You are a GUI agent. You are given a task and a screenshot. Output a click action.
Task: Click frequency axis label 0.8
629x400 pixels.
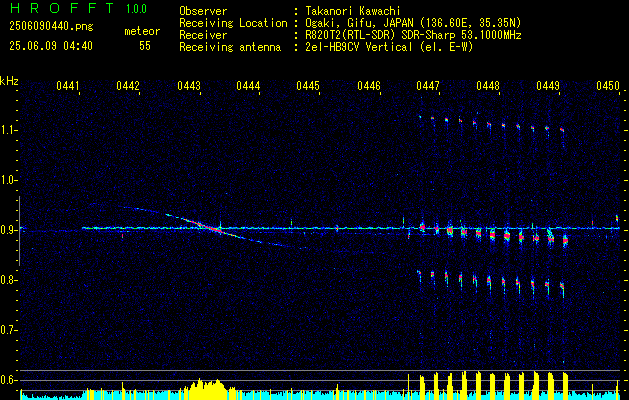click(8, 280)
